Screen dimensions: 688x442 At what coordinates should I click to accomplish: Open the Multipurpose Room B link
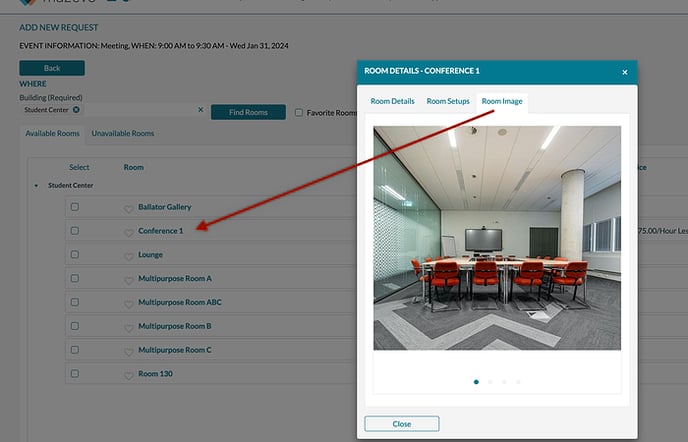tap(175, 326)
